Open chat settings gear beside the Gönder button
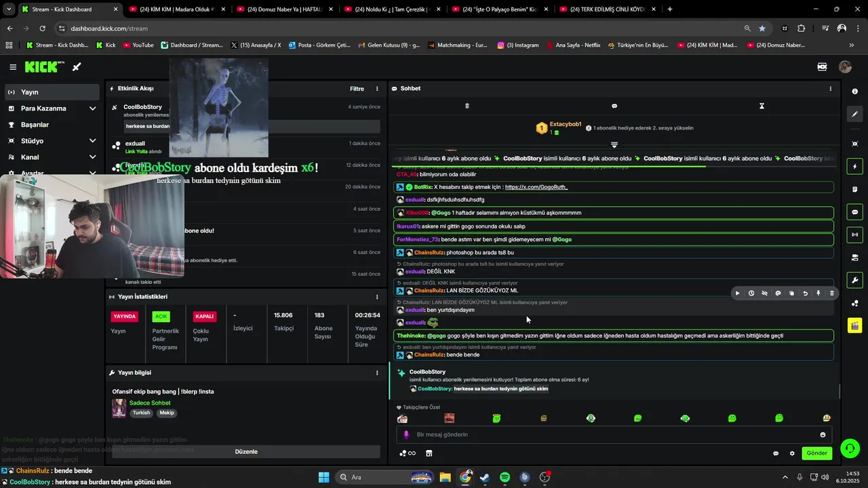The width and height of the screenshot is (868, 488). click(x=792, y=453)
